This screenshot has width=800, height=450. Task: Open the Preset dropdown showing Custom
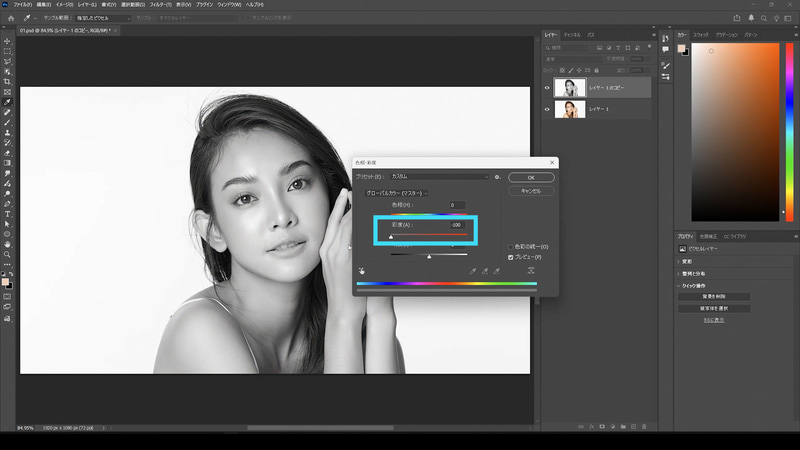coord(439,177)
